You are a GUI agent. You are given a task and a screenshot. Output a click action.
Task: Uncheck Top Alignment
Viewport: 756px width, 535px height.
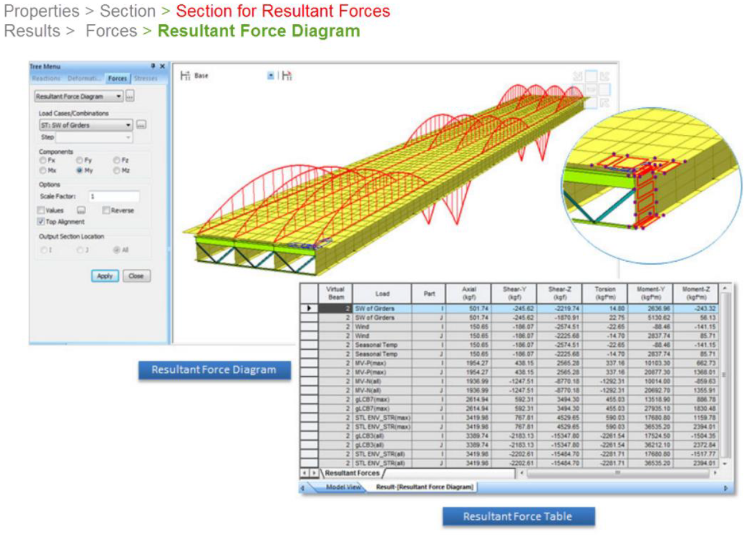click(x=40, y=221)
